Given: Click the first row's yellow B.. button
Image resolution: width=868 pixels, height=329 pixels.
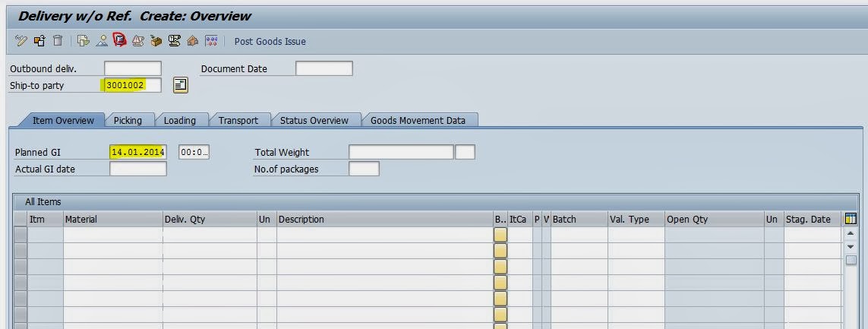Looking at the screenshot, I should pyautogui.click(x=500, y=235).
